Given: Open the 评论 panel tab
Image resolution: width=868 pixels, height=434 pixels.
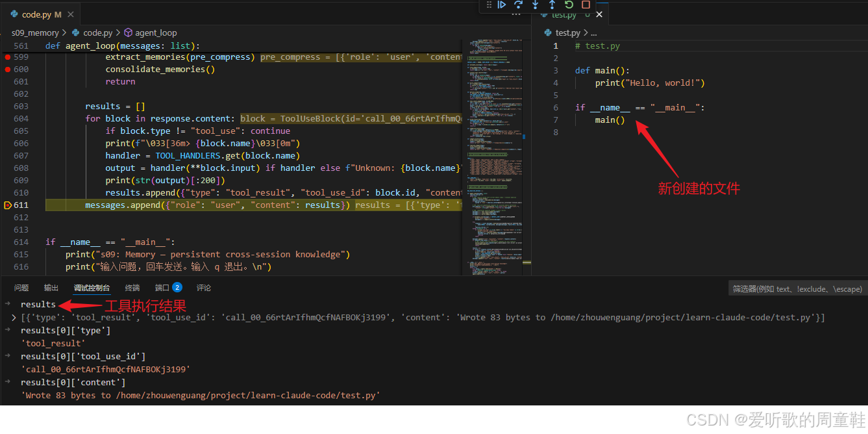Looking at the screenshot, I should (204, 288).
